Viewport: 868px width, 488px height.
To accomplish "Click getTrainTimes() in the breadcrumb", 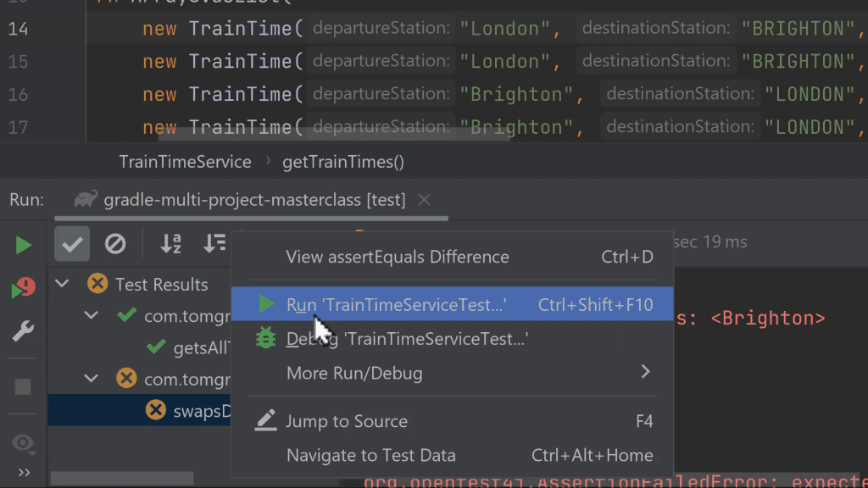I will [x=343, y=162].
